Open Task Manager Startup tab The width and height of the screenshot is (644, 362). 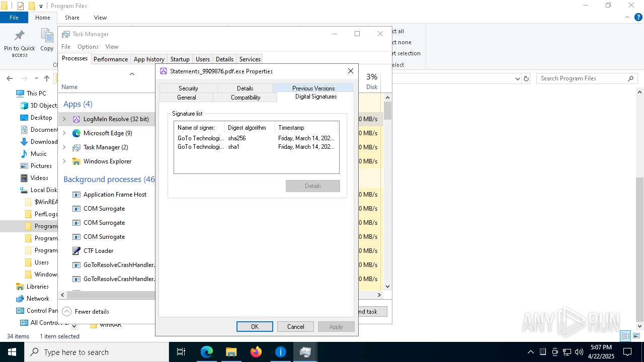pyautogui.click(x=180, y=59)
